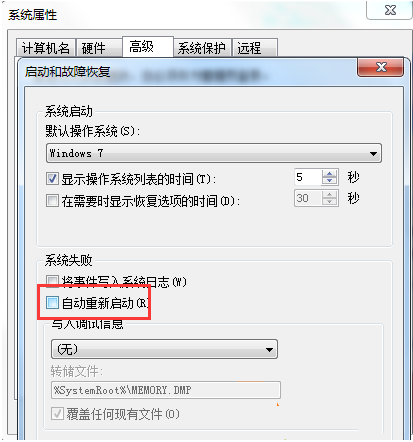Open the 远程 tab
Image resolution: width=413 pixels, height=442 pixels.
tap(255, 48)
